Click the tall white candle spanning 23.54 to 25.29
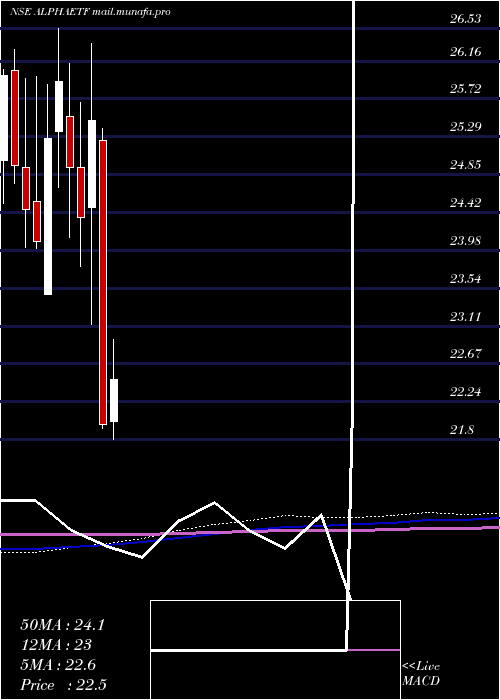 48,217
